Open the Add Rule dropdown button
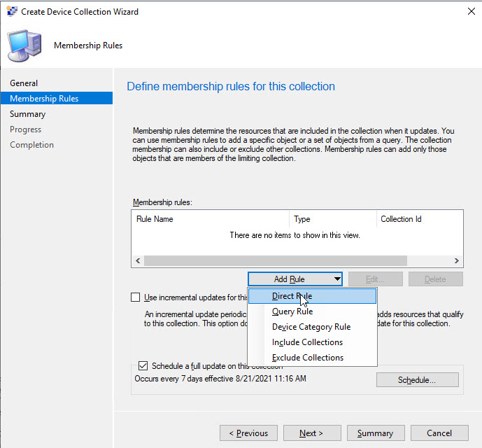Viewport: 482px width, 448px height. point(295,279)
